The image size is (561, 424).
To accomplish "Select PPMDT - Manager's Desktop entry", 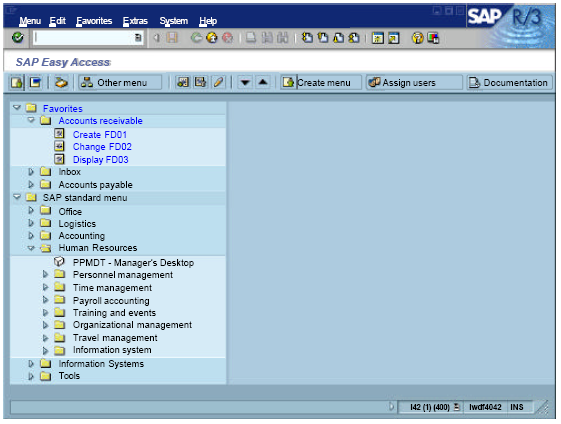I will (133, 263).
